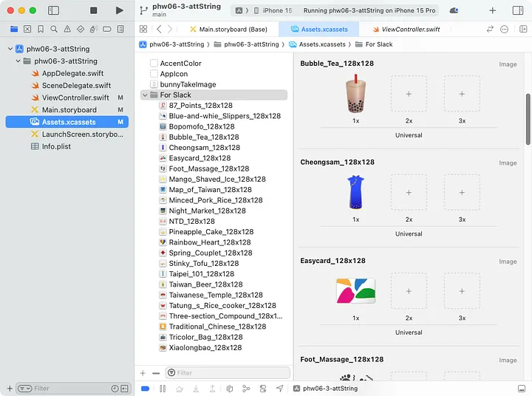Switch to the Assets.xcassets tab
Viewport: 532px width, 396px height.
click(319, 30)
